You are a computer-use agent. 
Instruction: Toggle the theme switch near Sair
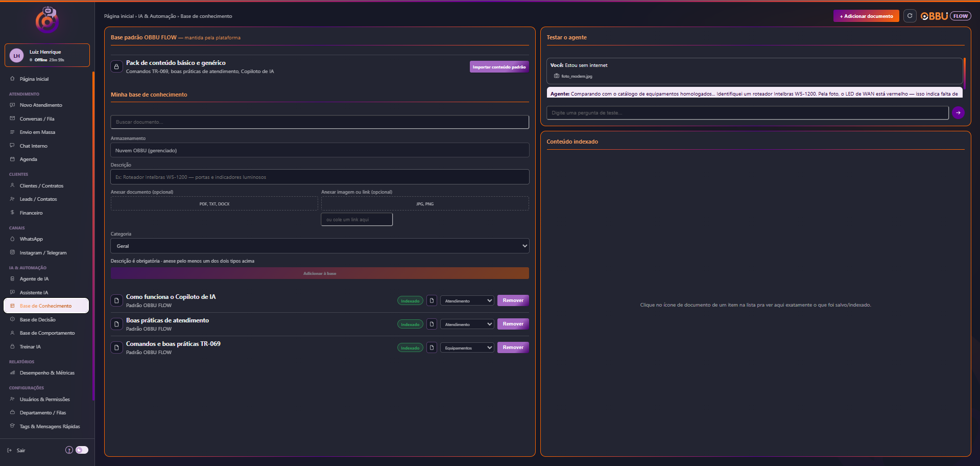(x=82, y=450)
